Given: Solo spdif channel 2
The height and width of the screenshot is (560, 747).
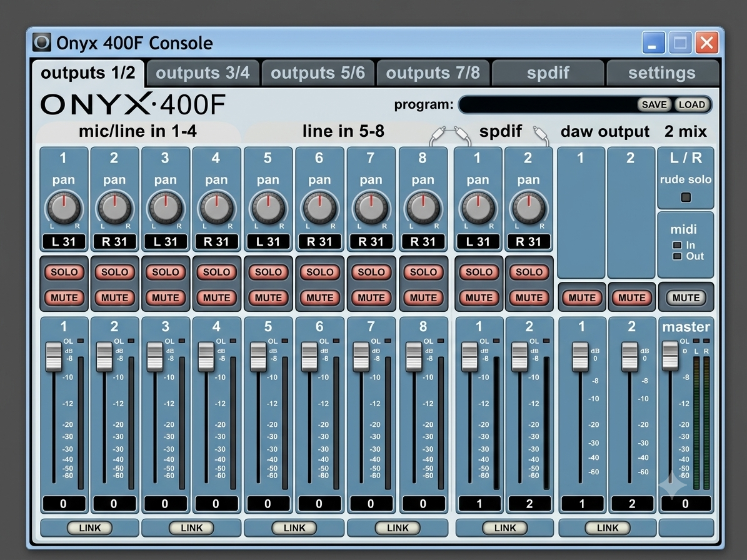Looking at the screenshot, I should tap(529, 272).
